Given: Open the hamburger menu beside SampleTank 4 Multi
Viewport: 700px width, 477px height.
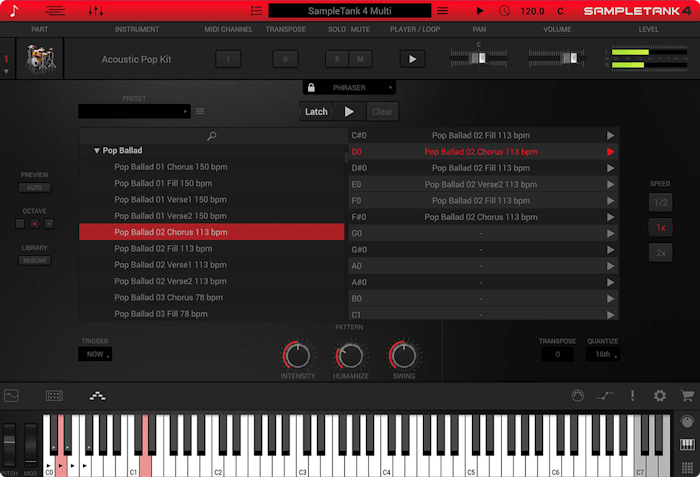Looking at the screenshot, I should [442, 11].
